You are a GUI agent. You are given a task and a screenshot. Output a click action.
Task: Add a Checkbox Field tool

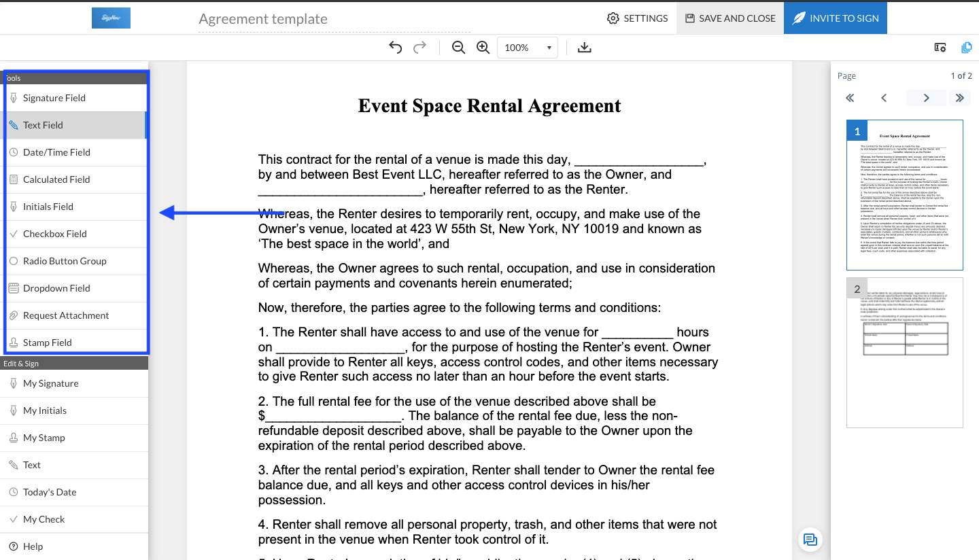54,234
